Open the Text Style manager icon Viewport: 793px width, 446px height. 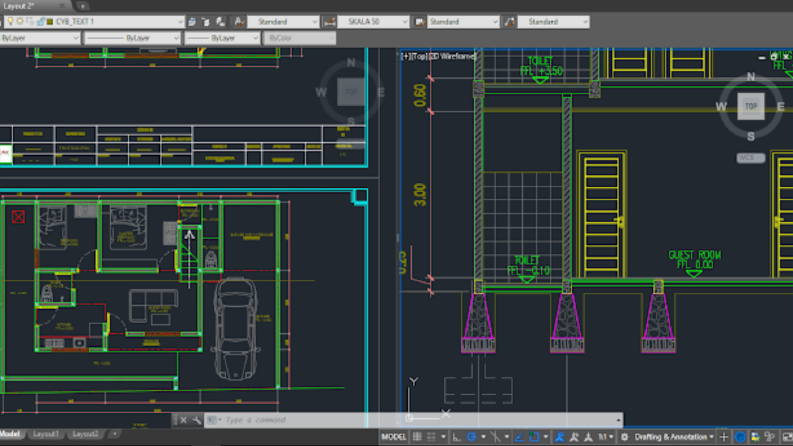pos(239,22)
